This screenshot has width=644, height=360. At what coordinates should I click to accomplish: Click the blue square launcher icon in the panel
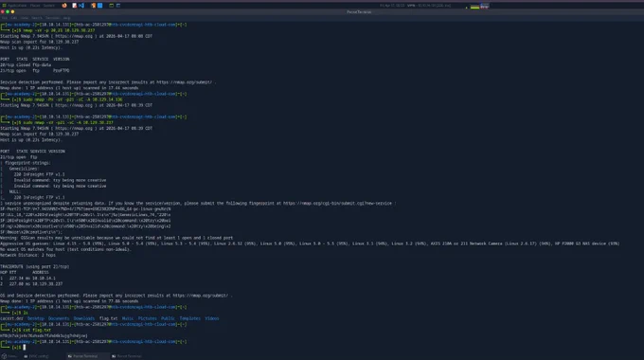99,6
